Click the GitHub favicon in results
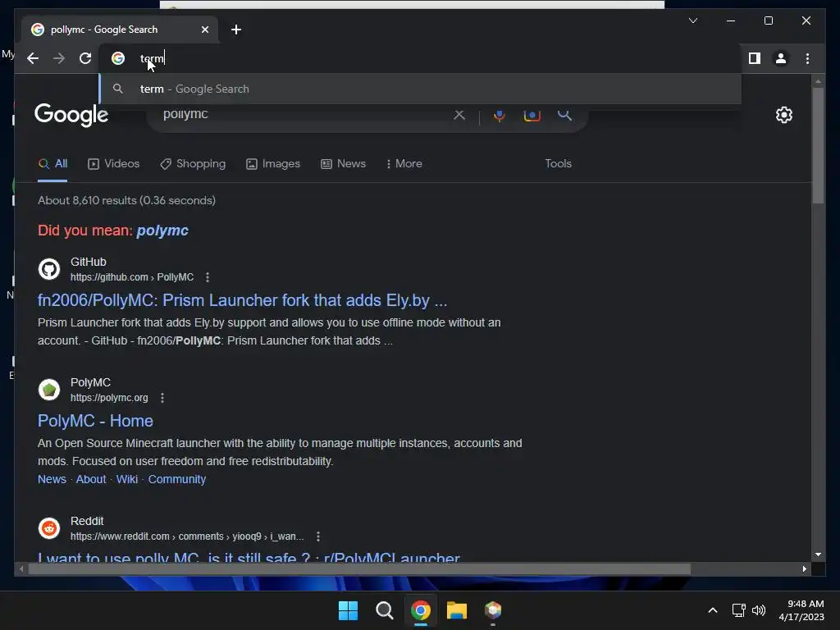 pyautogui.click(x=49, y=269)
